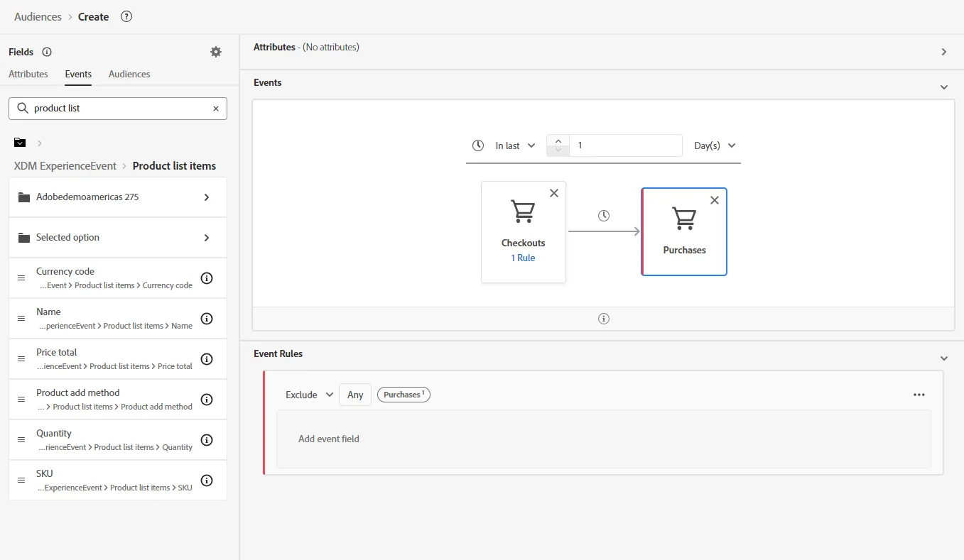Open the event rule more options menu
964x560 pixels.
pyautogui.click(x=919, y=395)
